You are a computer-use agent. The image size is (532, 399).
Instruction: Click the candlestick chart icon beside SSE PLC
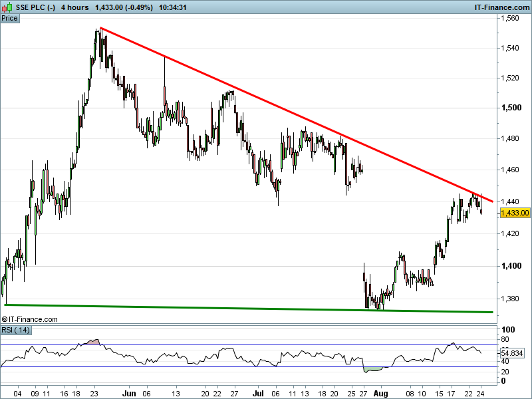7,7
